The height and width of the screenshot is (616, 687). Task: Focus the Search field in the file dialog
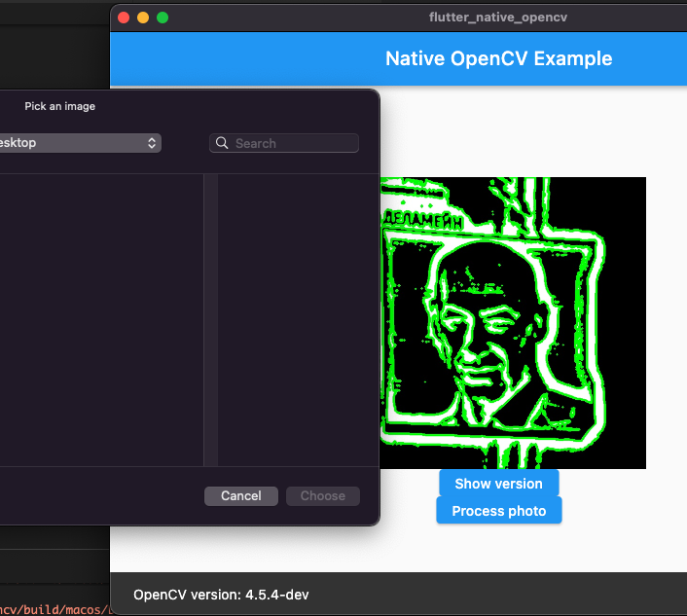(284, 143)
